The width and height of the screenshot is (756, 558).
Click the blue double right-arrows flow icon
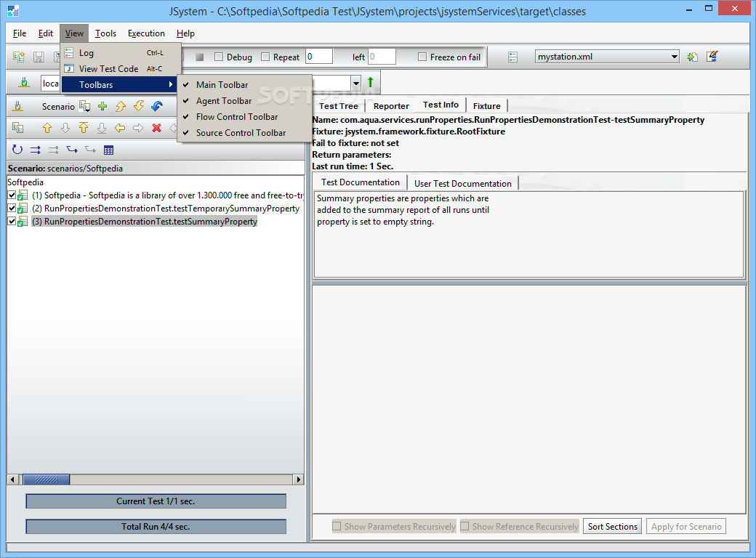coord(35,150)
